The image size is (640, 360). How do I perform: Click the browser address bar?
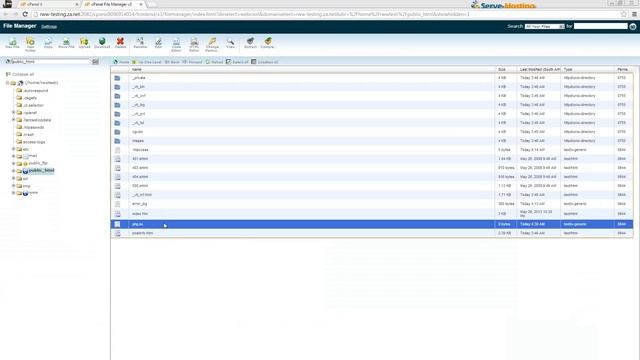click(327, 14)
